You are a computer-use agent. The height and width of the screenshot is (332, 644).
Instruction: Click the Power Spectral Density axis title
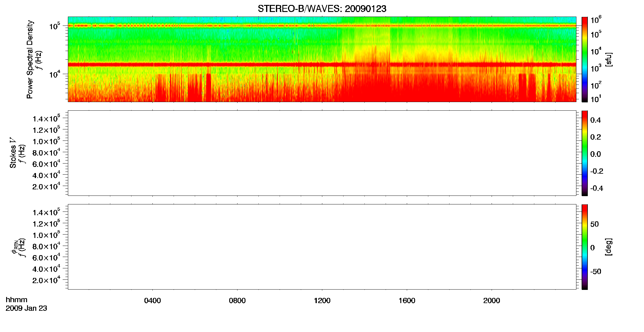pos(30,59)
